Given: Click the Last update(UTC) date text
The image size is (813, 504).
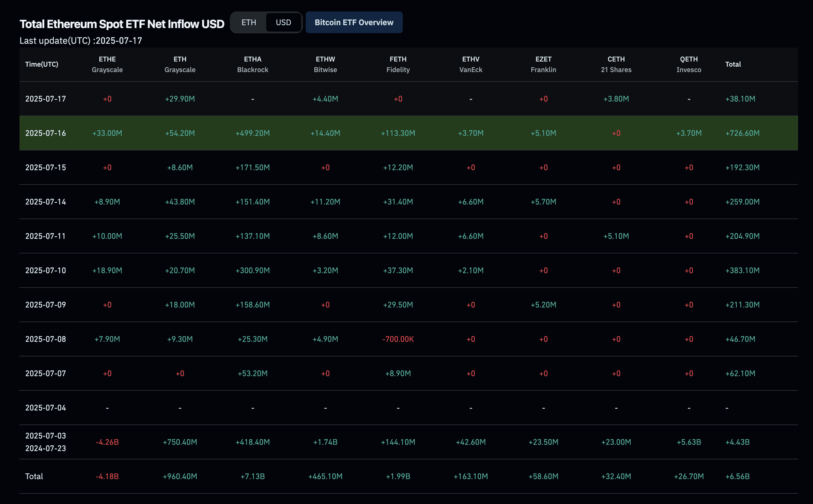Looking at the screenshot, I should point(81,41).
